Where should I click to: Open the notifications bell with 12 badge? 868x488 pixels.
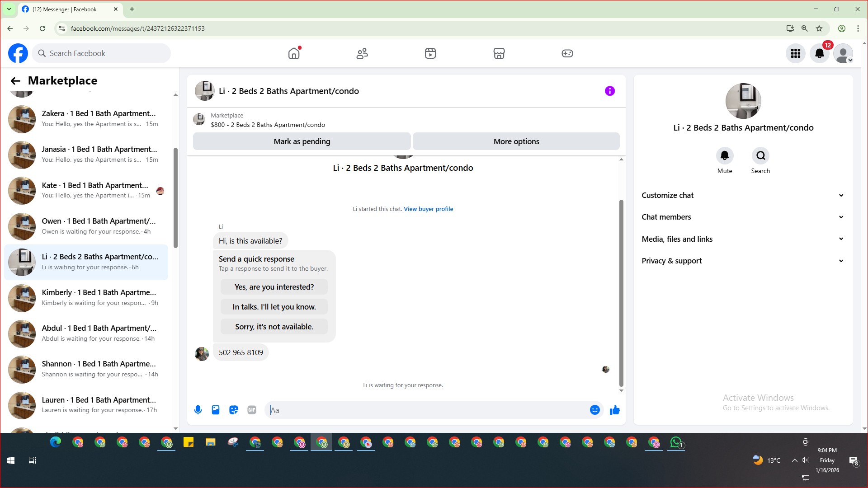click(819, 53)
